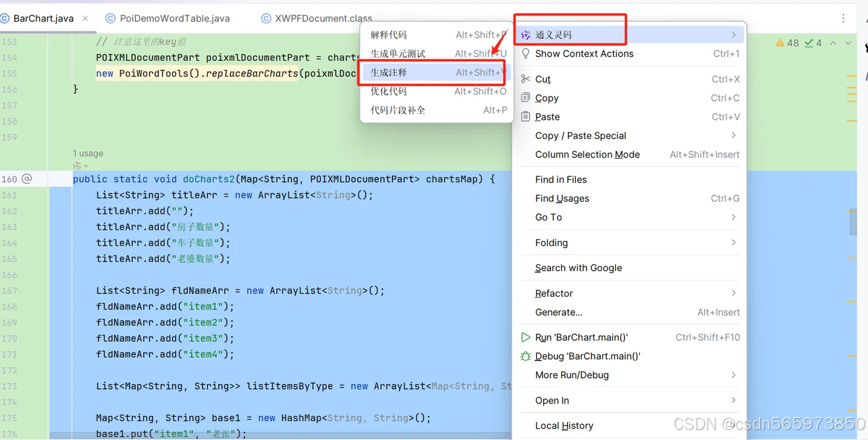Image resolution: width=868 pixels, height=440 pixels.
Task: Click the doCharts2 method name on line 160
Action: pyautogui.click(x=209, y=179)
